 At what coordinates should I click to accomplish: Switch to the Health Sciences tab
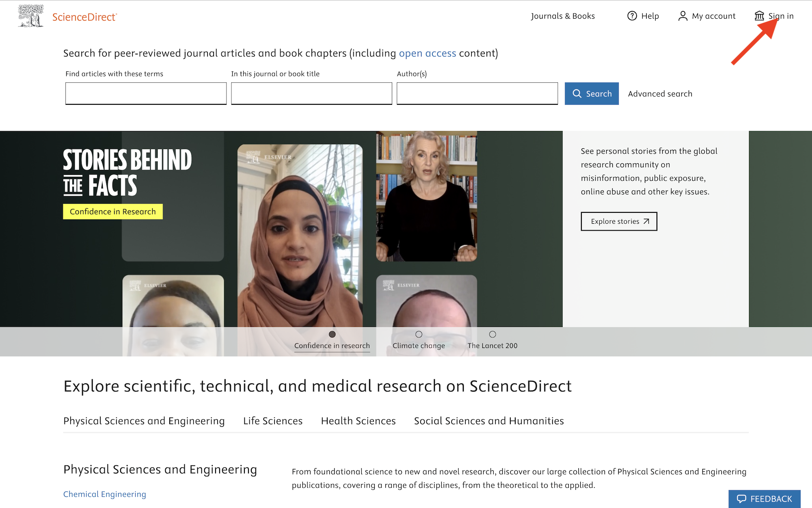click(x=358, y=421)
